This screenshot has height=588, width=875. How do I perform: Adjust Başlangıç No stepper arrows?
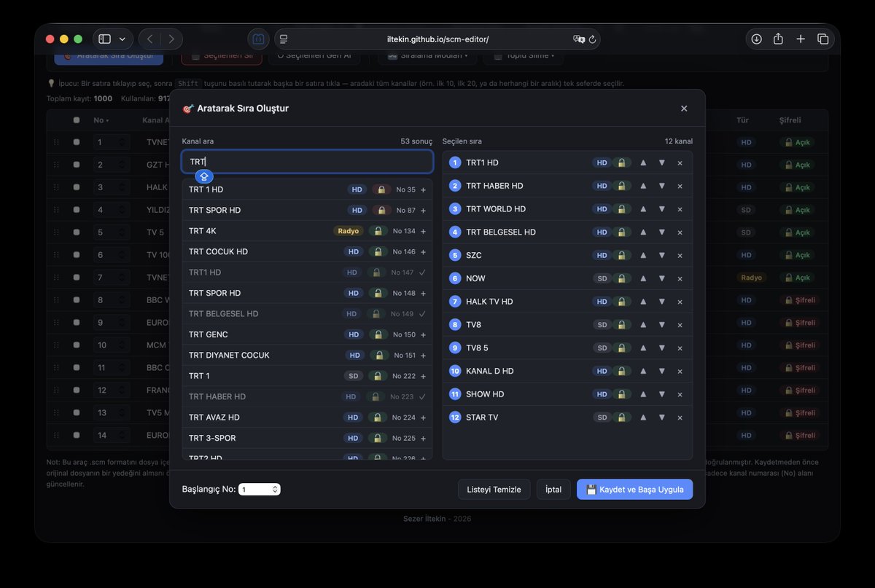pyautogui.click(x=275, y=490)
